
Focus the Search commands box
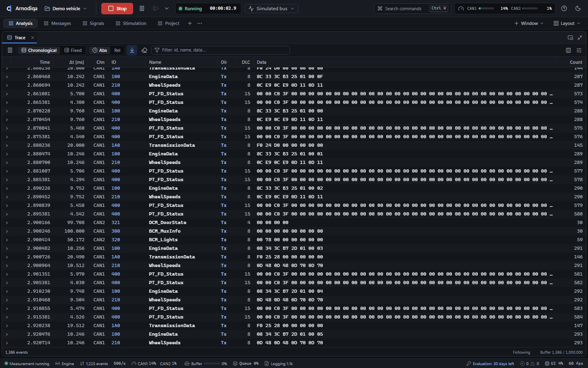(x=412, y=8)
